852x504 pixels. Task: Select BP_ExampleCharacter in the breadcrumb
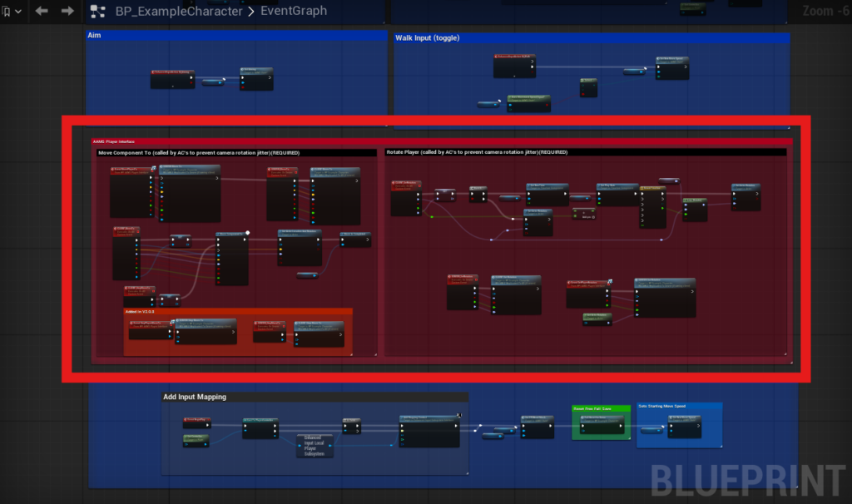click(179, 12)
